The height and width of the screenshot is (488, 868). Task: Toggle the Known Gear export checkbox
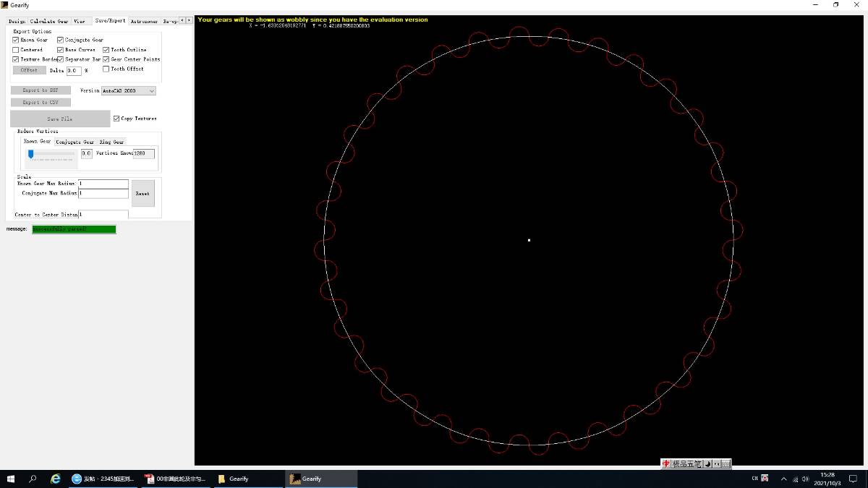[x=16, y=40]
